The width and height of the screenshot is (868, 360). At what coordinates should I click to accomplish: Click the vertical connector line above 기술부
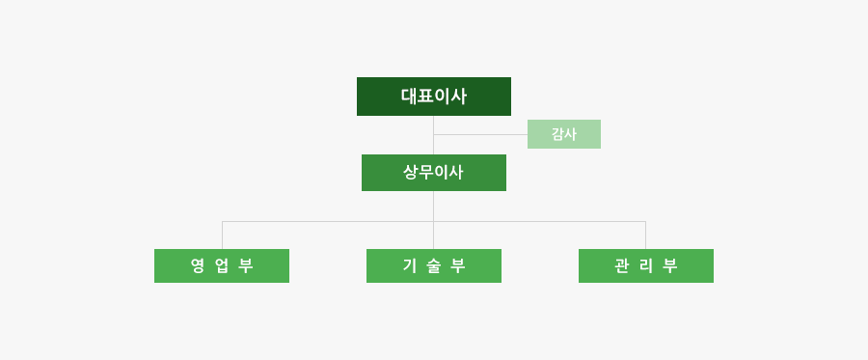(433, 235)
